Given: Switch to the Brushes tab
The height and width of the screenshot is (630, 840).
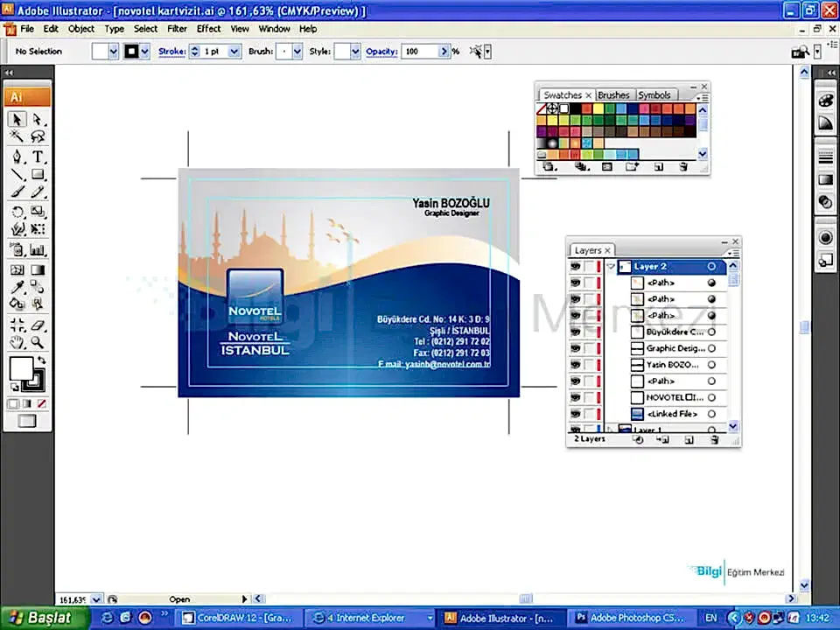Looking at the screenshot, I should point(613,94).
